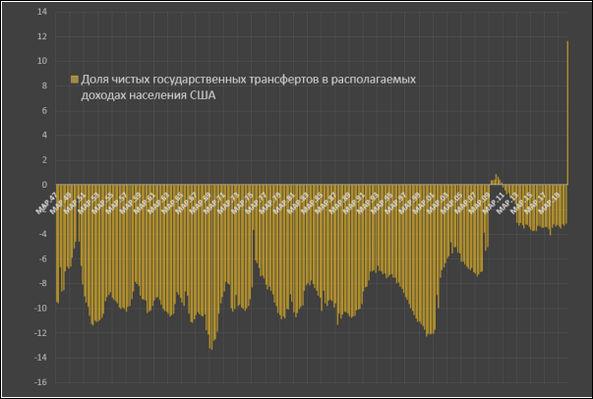Click the y-axis label -12
Screen dimensions: 593x399
[x=40, y=333]
